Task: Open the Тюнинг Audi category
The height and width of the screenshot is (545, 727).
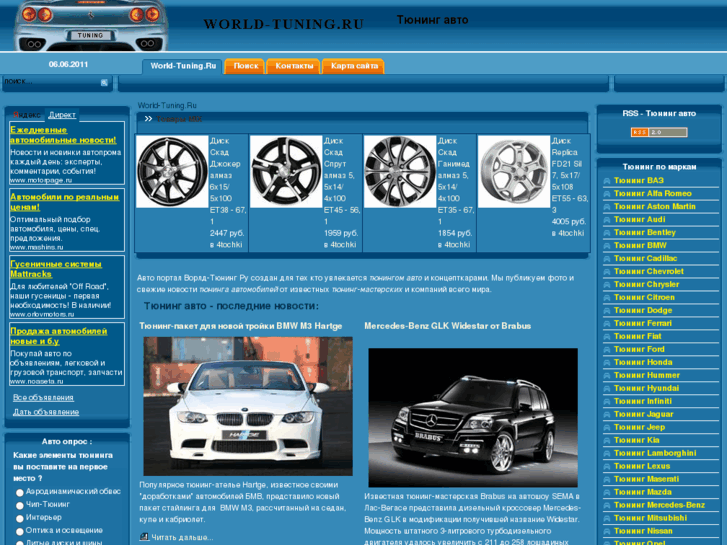Action: coord(639,219)
